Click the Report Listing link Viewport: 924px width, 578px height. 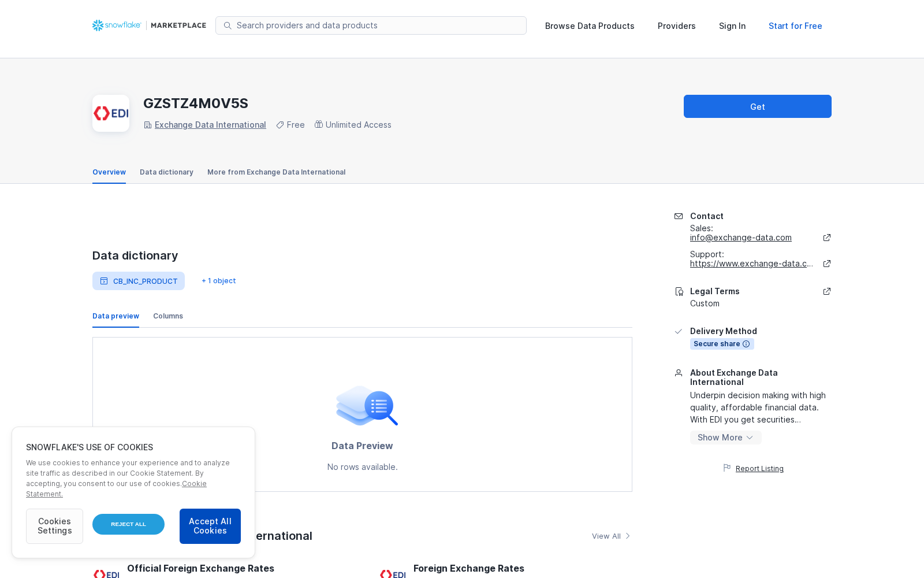tap(759, 469)
